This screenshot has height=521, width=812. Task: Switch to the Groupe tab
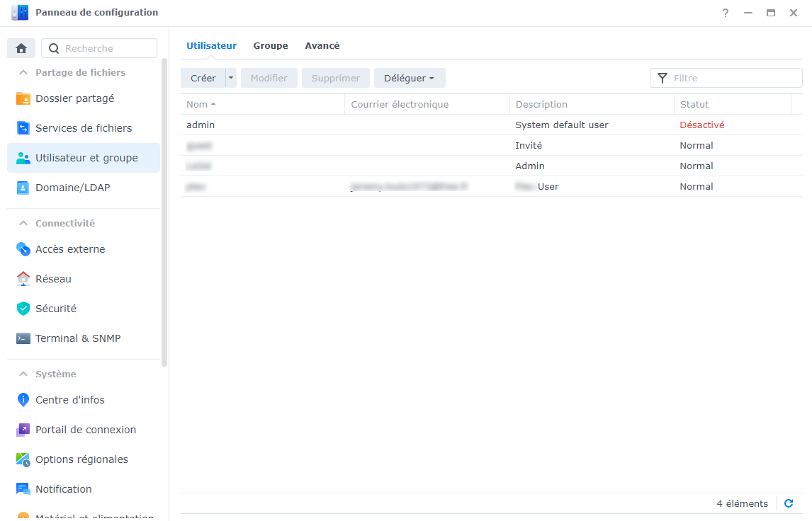pyautogui.click(x=271, y=45)
